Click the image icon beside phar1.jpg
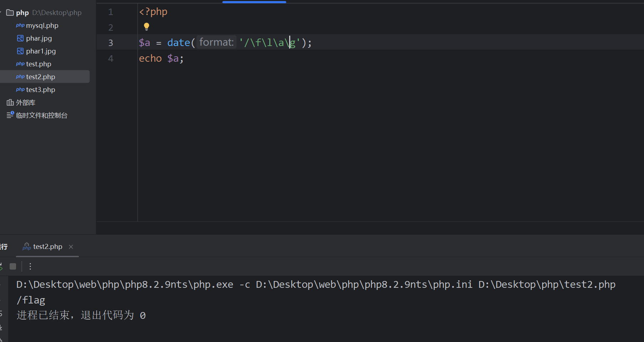Image resolution: width=644 pixels, height=342 pixels. [20, 51]
